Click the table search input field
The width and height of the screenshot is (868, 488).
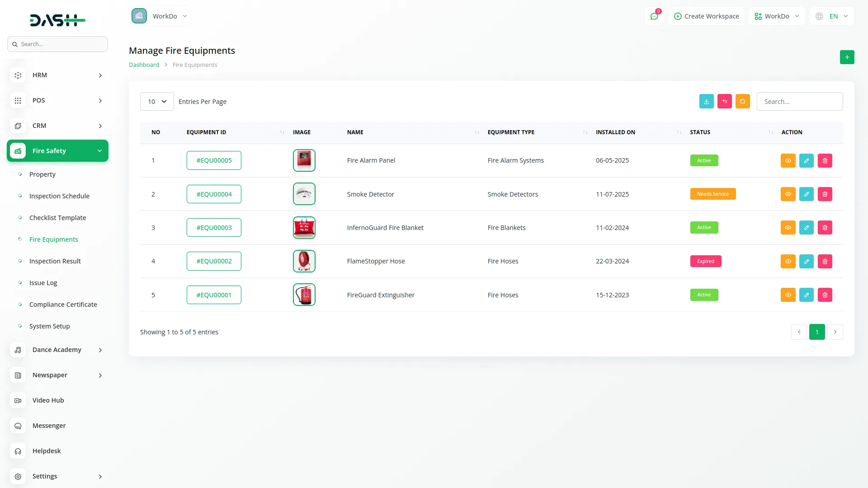coord(799,102)
